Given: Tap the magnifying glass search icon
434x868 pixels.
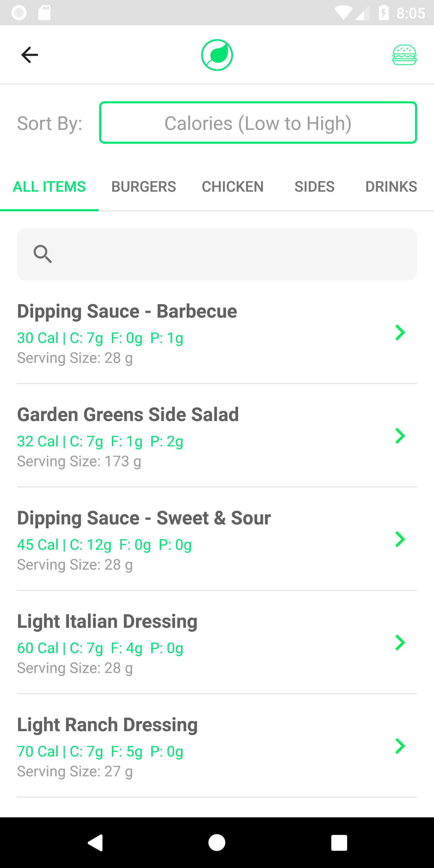Looking at the screenshot, I should (x=43, y=254).
